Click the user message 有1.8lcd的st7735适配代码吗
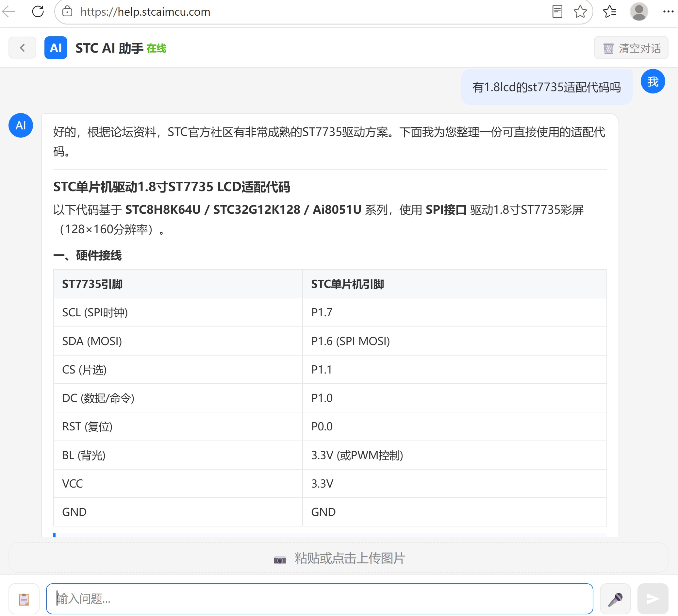Image resolution: width=678 pixels, height=616 pixels. coord(547,87)
